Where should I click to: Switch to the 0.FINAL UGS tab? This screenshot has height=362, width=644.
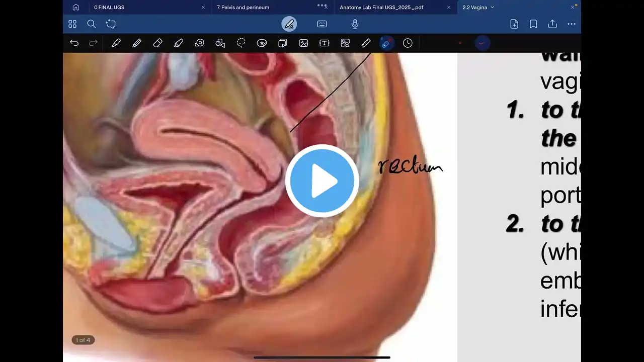coord(109,8)
